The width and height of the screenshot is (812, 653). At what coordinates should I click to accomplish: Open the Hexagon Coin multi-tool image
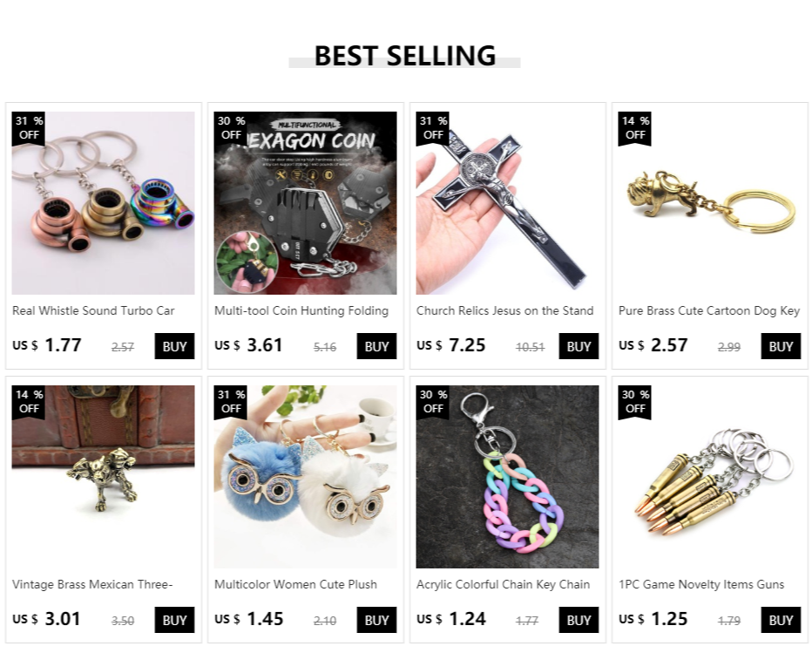tap(305, 203)
